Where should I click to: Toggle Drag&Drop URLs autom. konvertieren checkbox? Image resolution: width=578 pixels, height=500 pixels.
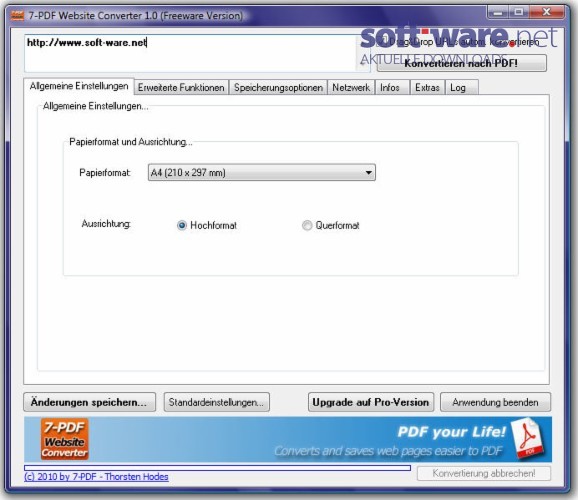click(x=383, y=41)
